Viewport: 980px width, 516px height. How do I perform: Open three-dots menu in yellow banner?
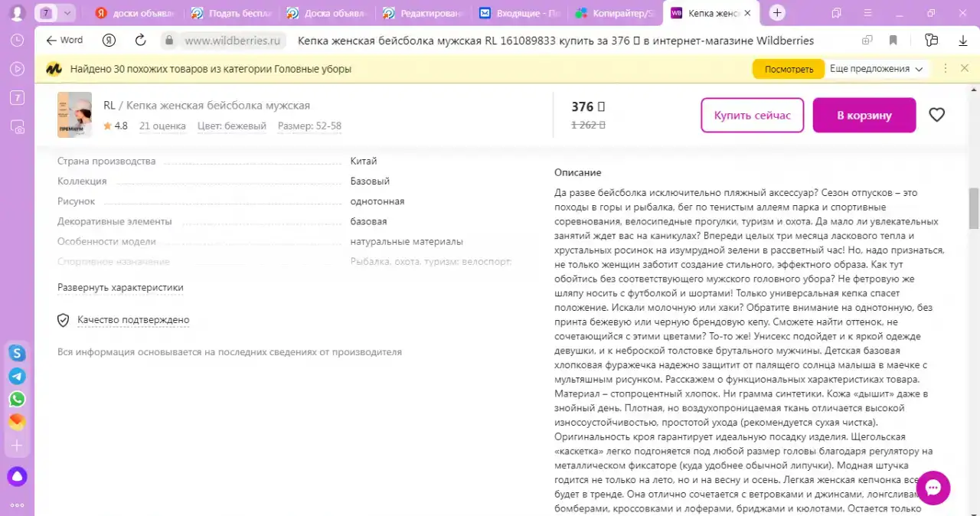(x=946, y=69)
